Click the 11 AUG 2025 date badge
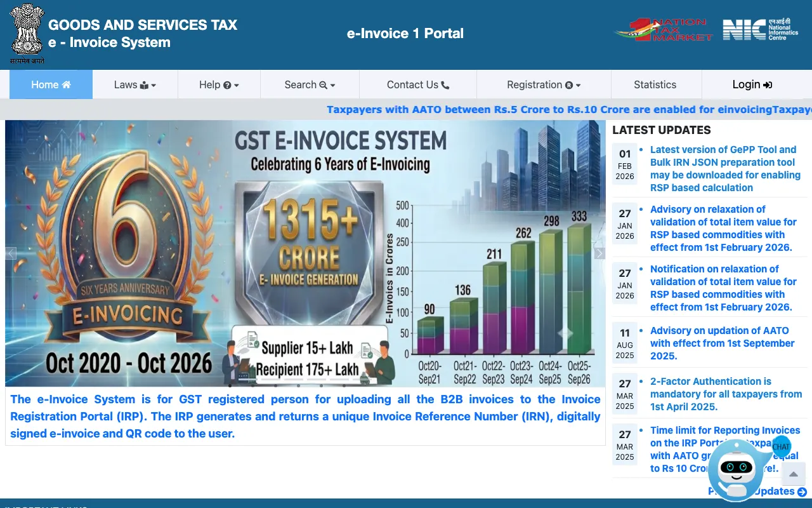The image size is (812, 508). (625, 344)
